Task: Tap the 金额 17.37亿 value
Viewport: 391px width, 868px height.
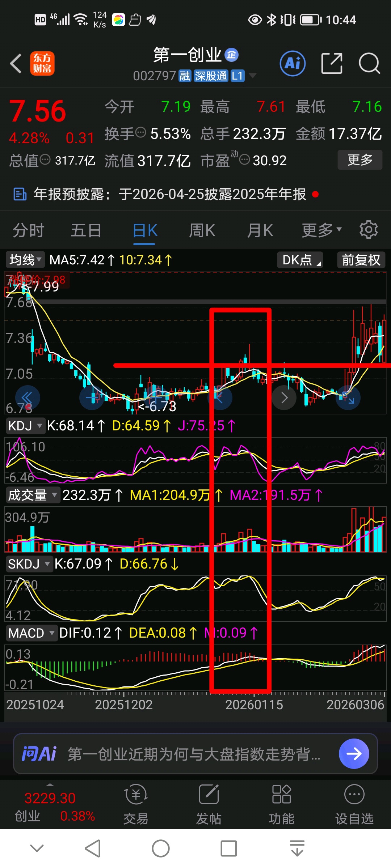Action: (355, 134)
